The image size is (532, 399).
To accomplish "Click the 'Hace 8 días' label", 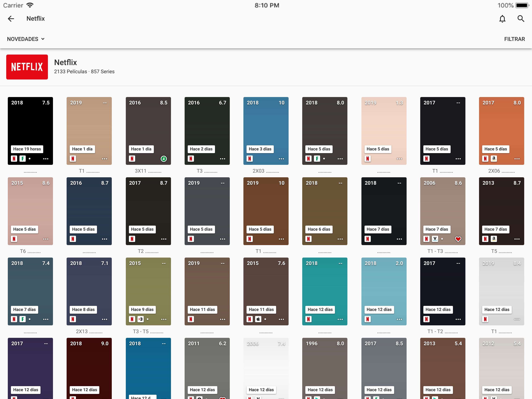I will [84, 309].
